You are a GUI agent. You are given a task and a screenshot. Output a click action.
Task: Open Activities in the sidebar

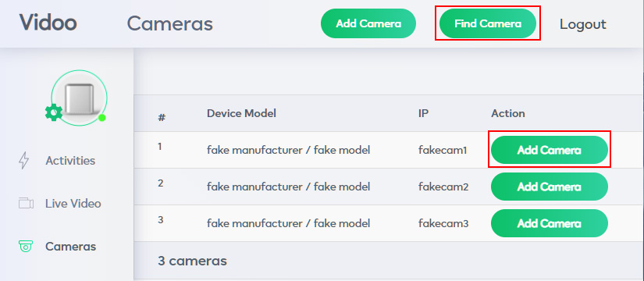(x=70, y=161)
